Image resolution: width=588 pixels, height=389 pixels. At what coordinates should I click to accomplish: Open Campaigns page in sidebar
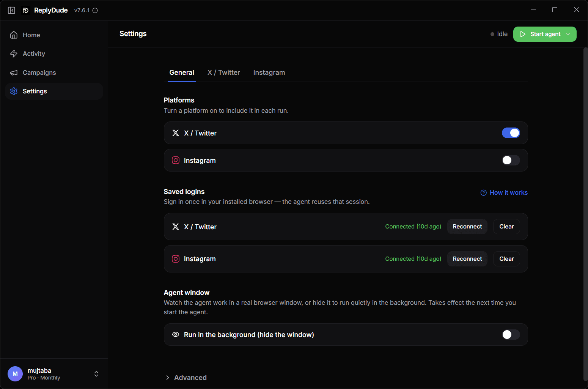54,72
